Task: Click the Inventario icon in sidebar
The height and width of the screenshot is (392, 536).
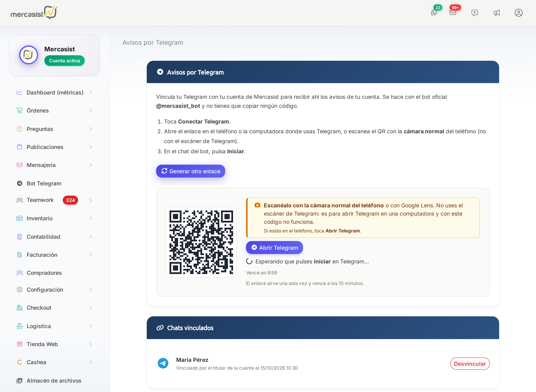Action: 19,218
